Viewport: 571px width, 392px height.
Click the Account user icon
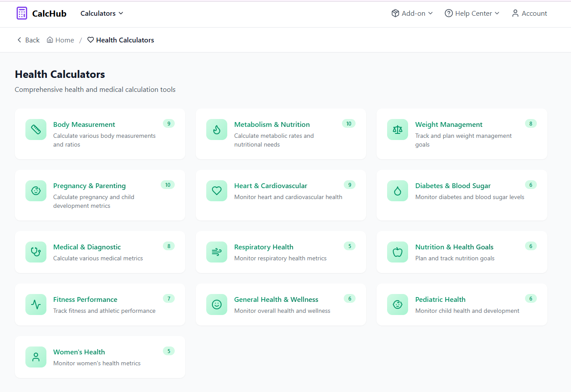point(515,13)
